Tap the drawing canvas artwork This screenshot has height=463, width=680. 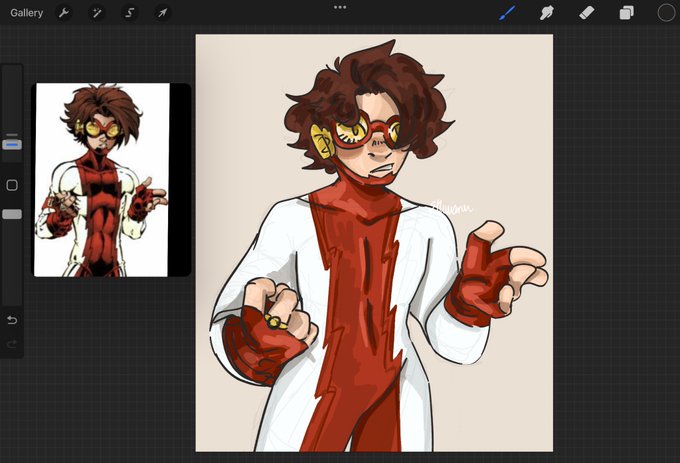pyautogui.click(x=374, y=243)
